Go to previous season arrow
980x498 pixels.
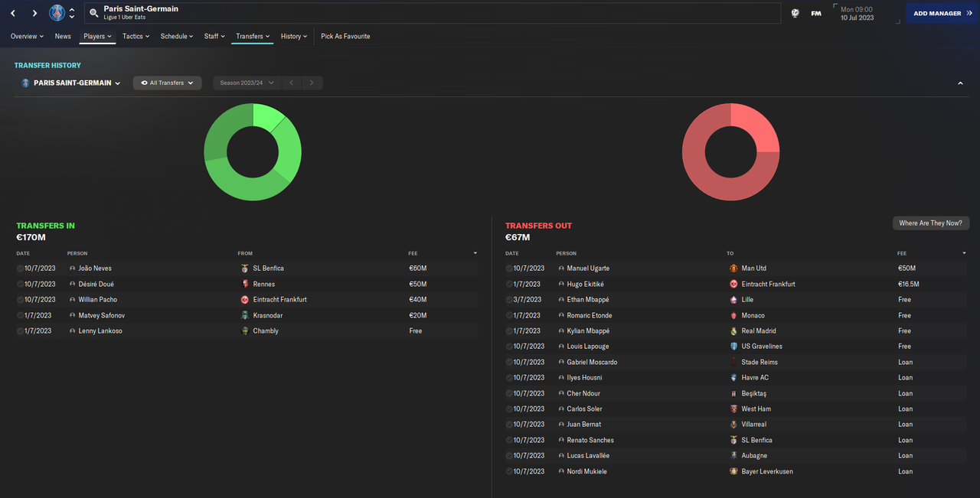[x=291, y=83]
